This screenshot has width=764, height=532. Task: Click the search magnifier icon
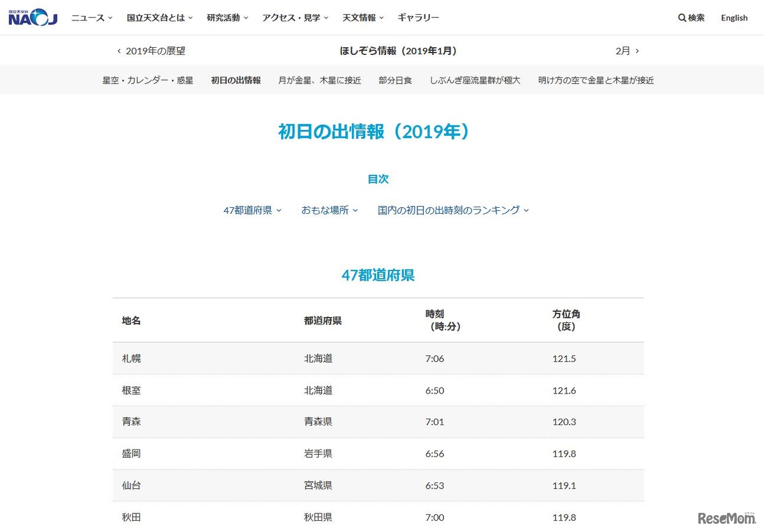(682, 18)
